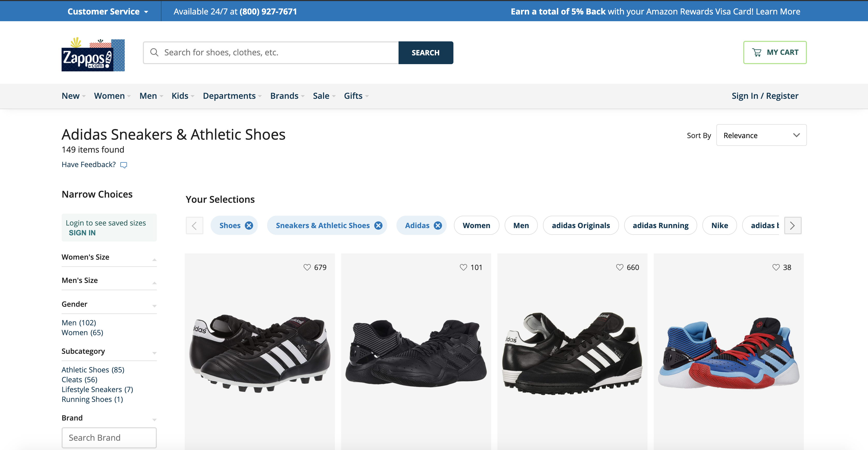The width and height of the screenshot is (868, 450).
Task: Remove the Sneakers & Athletic Shoes filter
Action: point(378,226)
